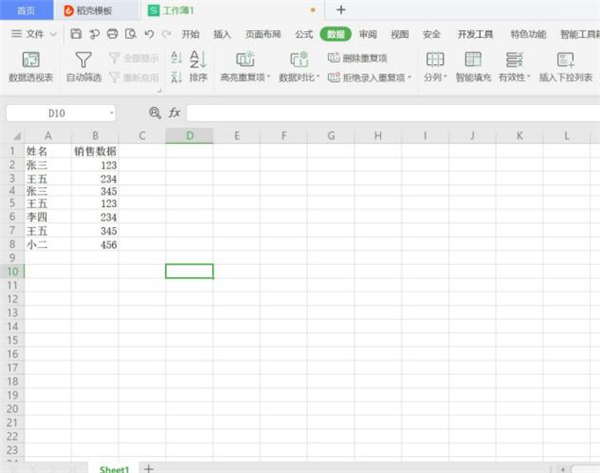Click the undo arrow icon

[148, 33]
